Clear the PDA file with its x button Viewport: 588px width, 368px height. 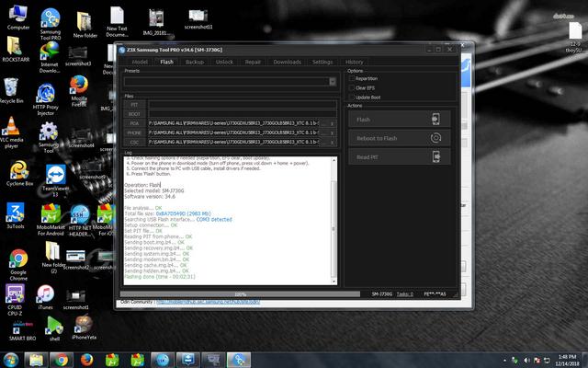[332, 123]
